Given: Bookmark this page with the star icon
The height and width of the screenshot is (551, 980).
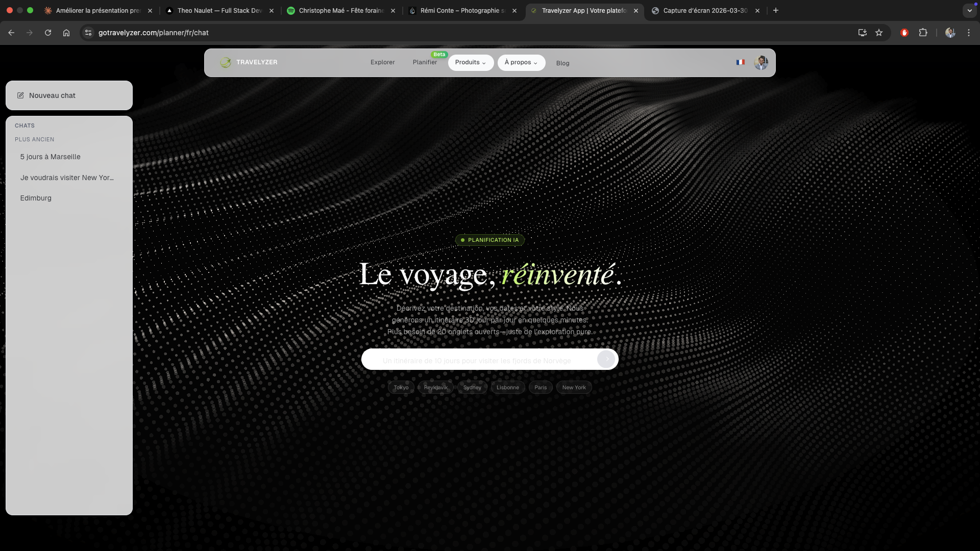Looking at the screenshot, I should [x=879, y=33].
